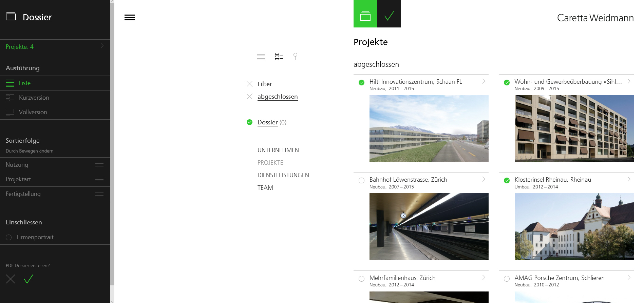This screenshot has height=303, width=644.
Task: Open map view via pin icon
Action: pos(295,56)
